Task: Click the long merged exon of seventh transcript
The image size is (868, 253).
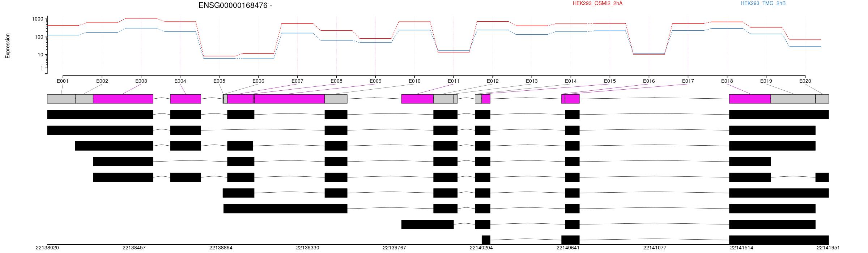Action: coord(285,209)
